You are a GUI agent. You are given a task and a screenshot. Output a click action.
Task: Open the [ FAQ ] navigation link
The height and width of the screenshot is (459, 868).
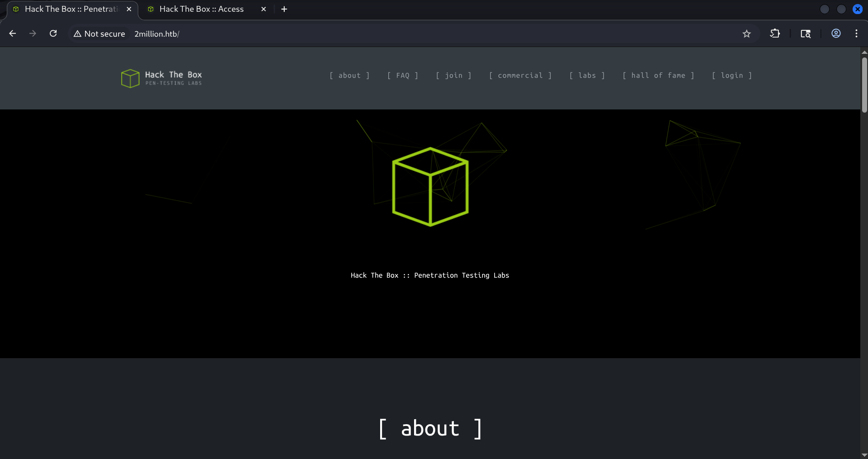click(x=403, y=76)
